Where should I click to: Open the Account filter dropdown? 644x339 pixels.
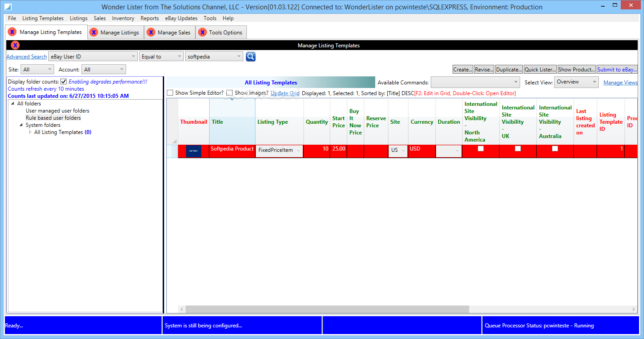point(104,70)
